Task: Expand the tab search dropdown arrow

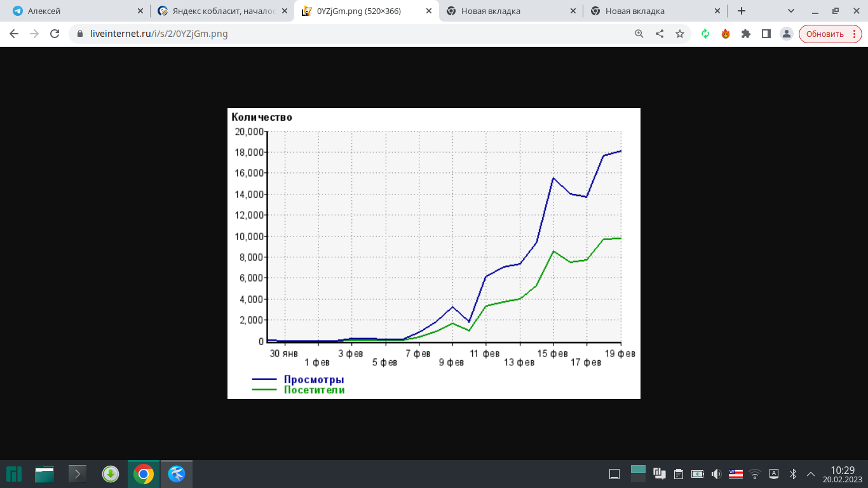Action: click(791, 11)
